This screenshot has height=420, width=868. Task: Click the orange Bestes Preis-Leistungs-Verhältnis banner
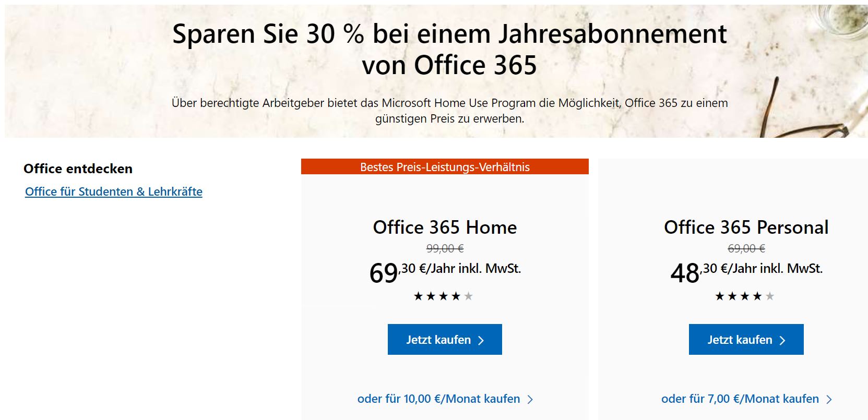point(445,167)
